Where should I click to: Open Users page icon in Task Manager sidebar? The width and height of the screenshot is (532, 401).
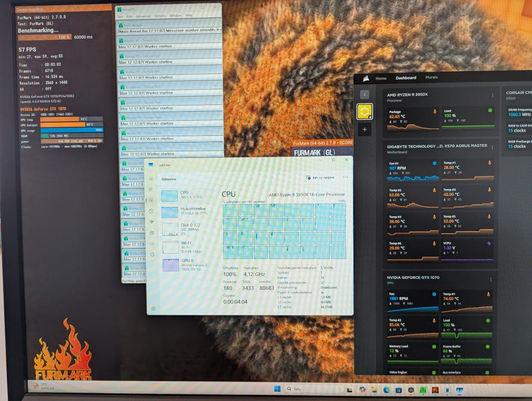pyautogui.click(x=152, y=232)
